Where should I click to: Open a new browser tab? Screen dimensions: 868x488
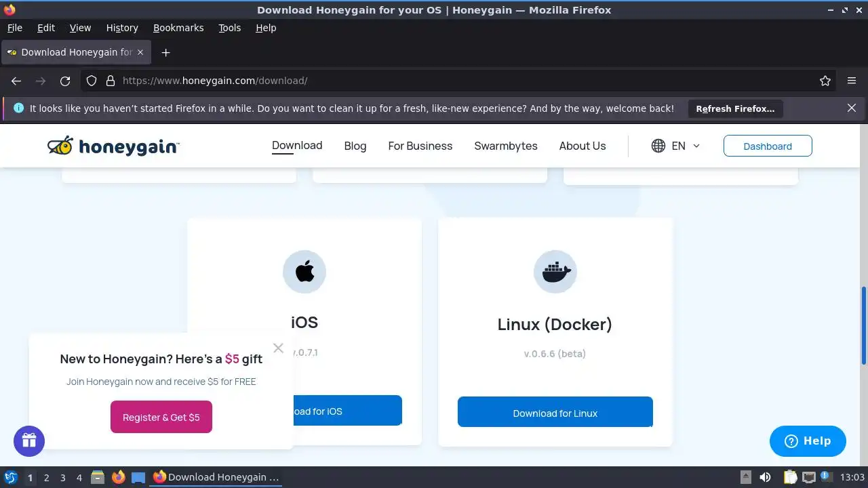click(165, 52)
